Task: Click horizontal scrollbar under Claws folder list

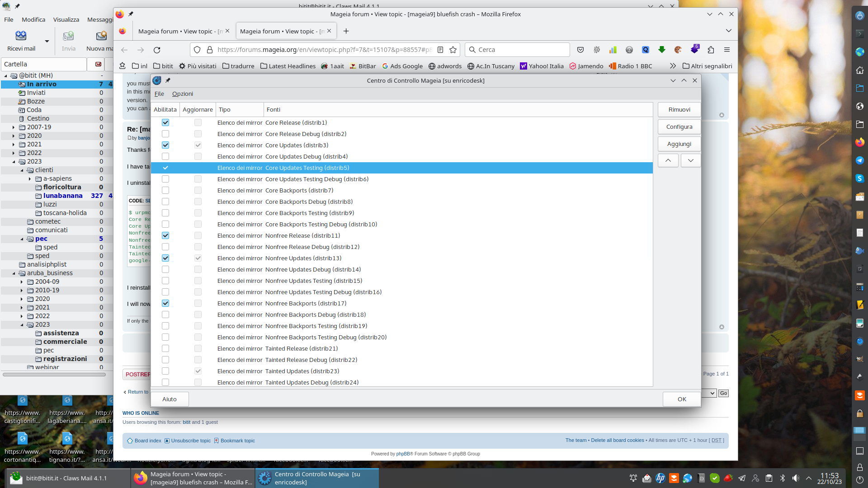Action: coord(54,374)
